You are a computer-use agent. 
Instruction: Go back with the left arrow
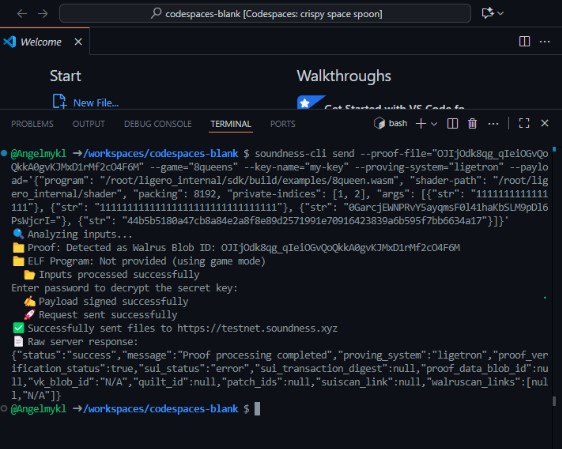tap(22, 14)
